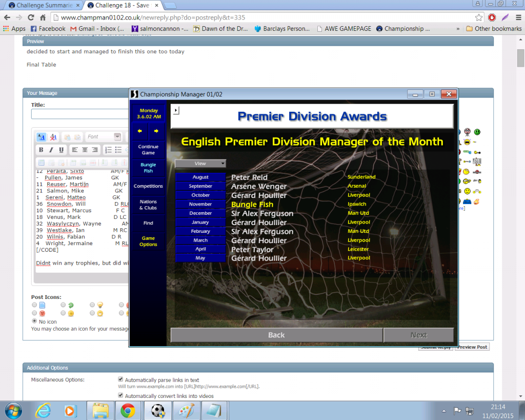This screenshot has height=420, width=525.
Task: Click the Next button in awards screen
Action: click(x=418, y=335)
